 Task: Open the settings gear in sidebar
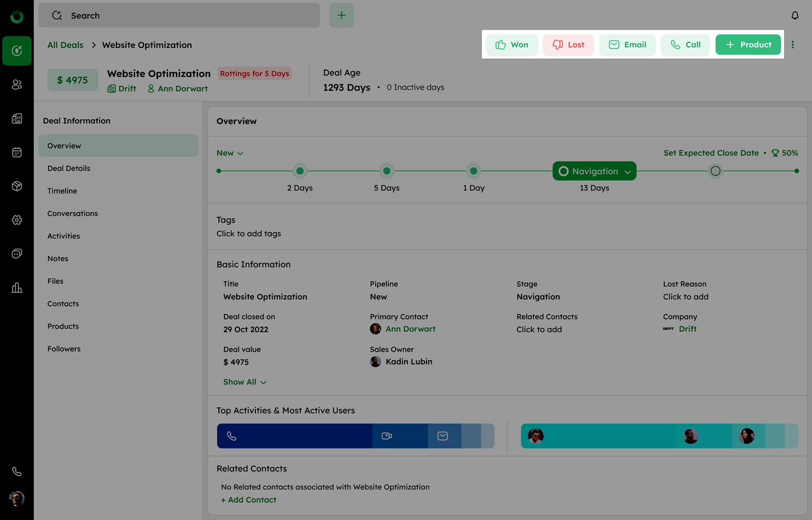coord(17,220)
